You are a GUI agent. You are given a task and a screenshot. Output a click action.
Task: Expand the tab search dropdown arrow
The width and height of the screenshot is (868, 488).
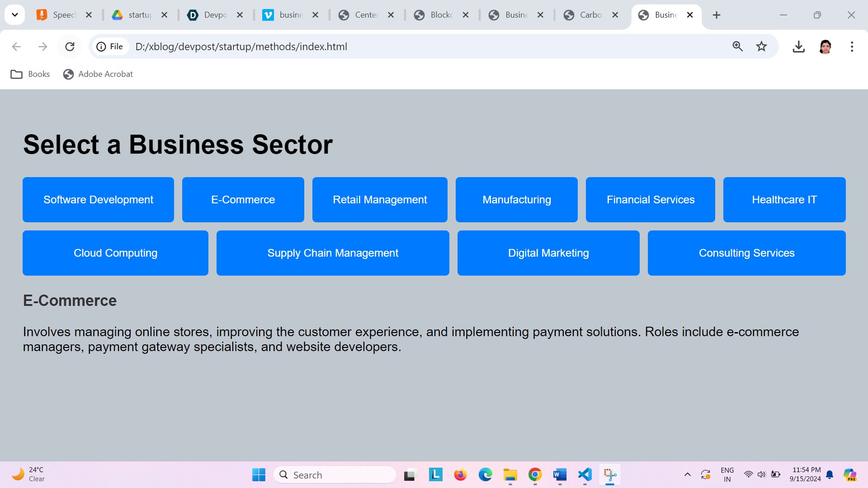(15, 15)
